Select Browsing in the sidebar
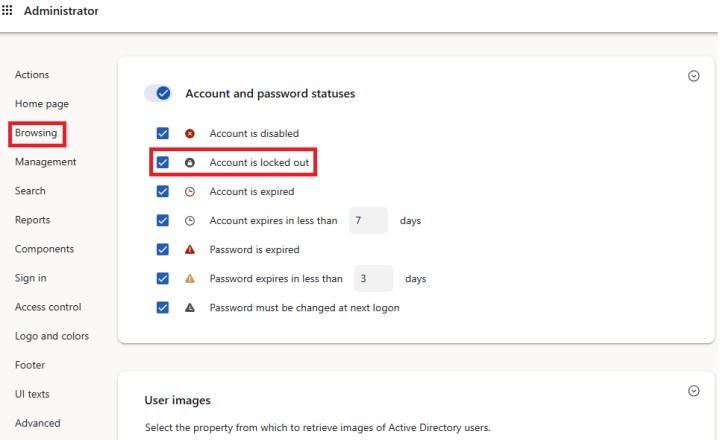The image size is (720, 440). click(36, 133)
